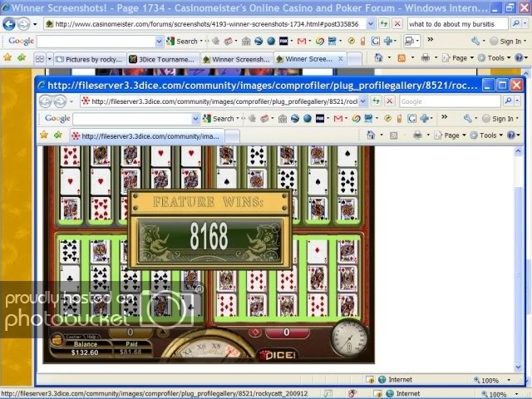Open the Page menu in inner window
This screenshot has width=532, height=399.
coord(450,135)
